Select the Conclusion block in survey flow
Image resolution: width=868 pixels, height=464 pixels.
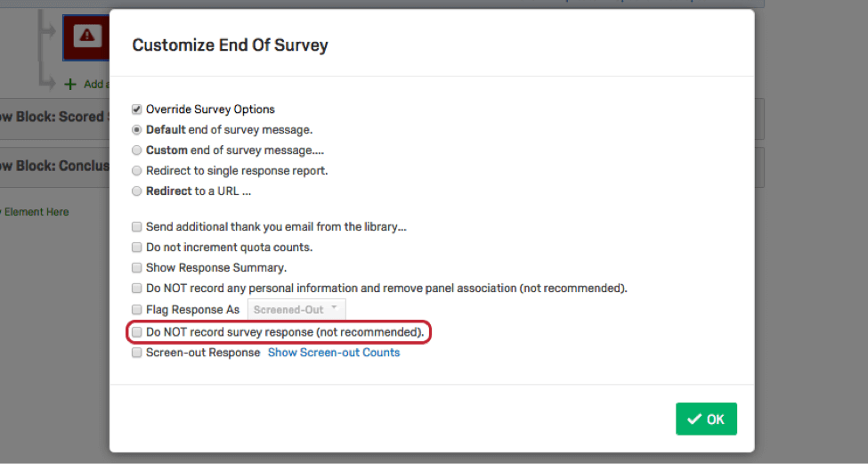coord(53,166)
